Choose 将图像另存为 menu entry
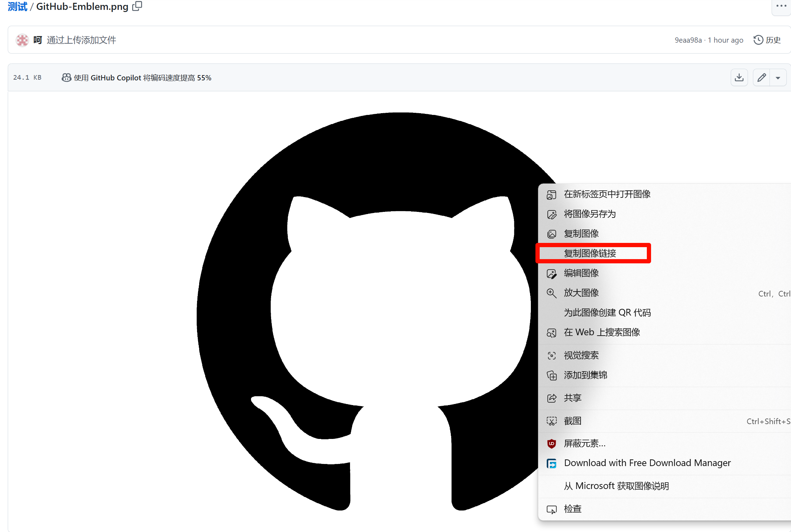 tap(664, 214)
